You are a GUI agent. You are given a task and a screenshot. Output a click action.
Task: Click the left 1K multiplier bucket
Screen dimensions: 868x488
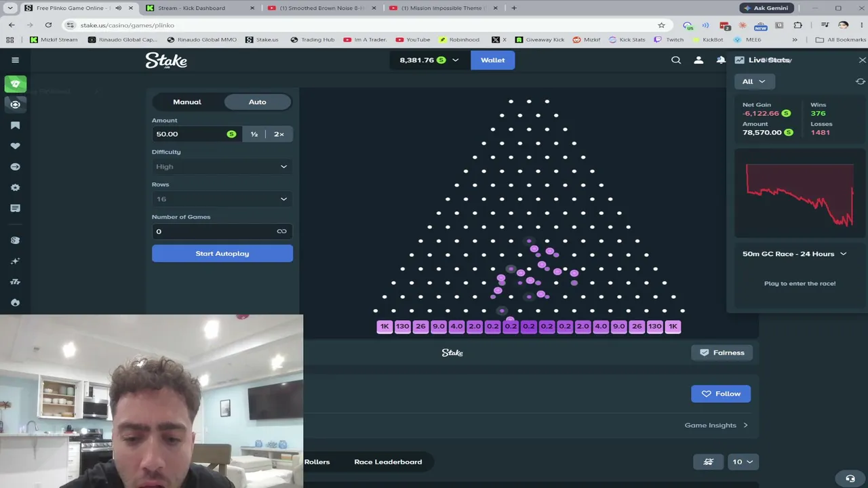tap(384, 327)
